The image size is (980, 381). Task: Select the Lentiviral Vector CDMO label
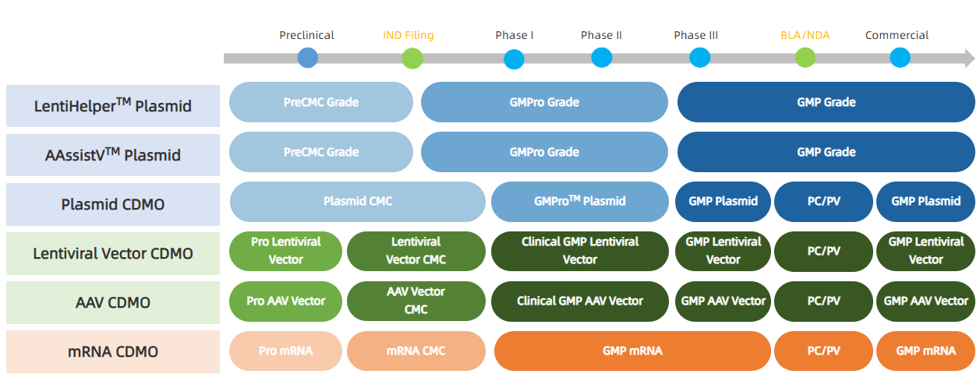tap(113, 253)
